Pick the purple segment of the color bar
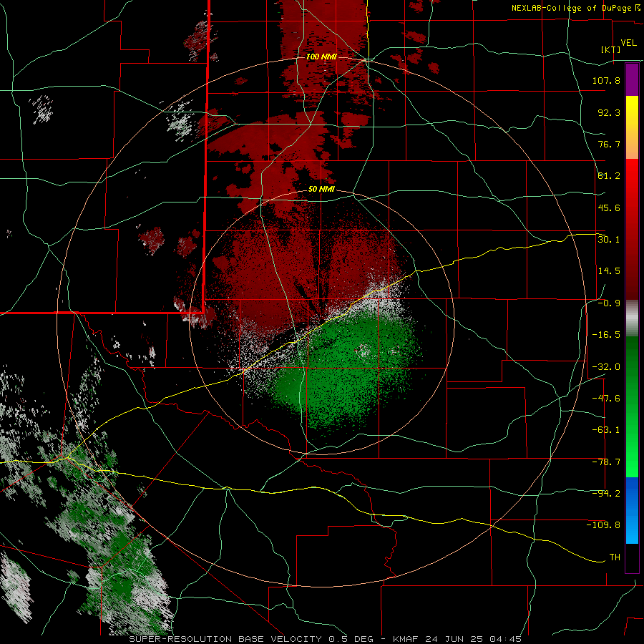 632,79
